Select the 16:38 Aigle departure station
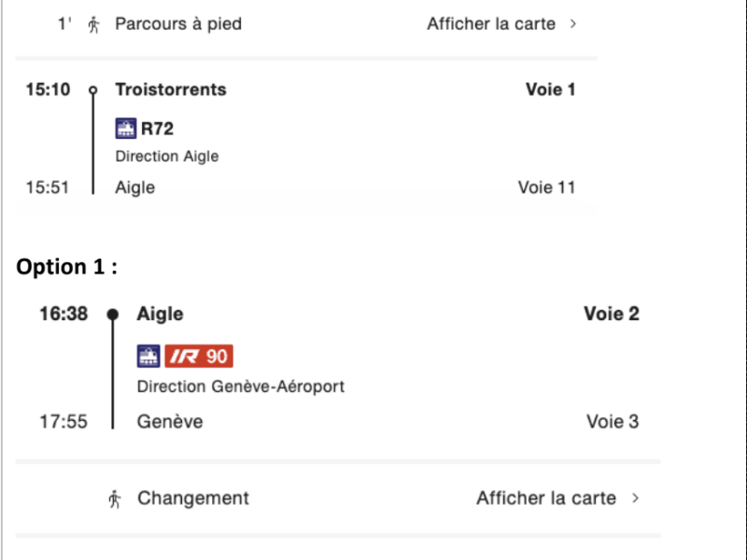 coord(160,314)
